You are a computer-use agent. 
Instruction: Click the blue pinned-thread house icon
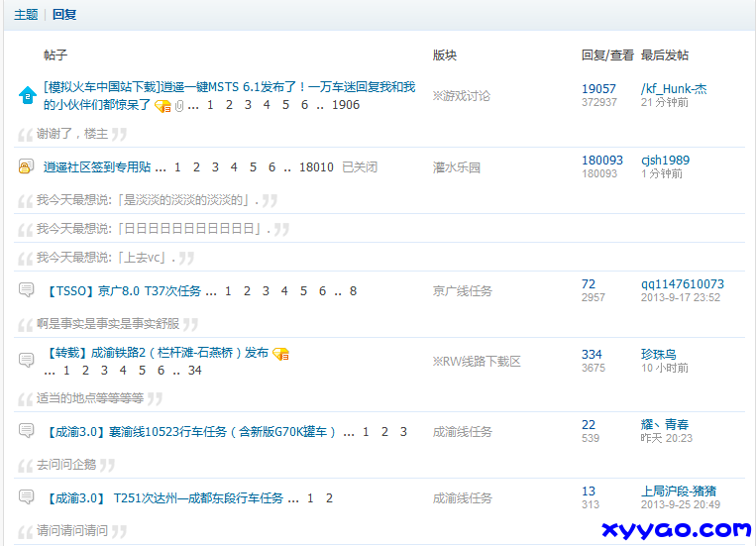pos(28,95)
